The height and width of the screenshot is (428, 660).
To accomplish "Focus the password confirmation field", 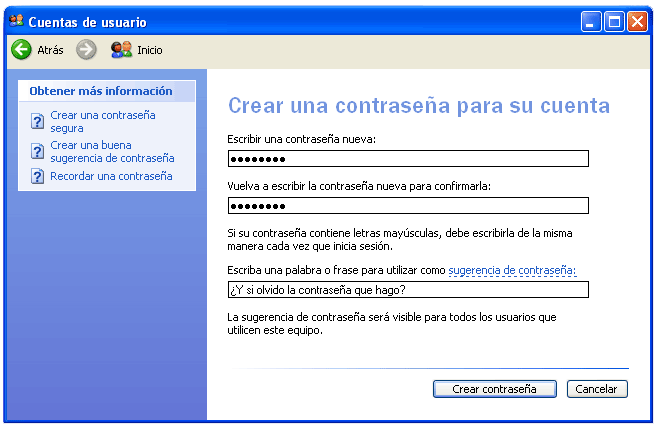I will pos(408,206).
